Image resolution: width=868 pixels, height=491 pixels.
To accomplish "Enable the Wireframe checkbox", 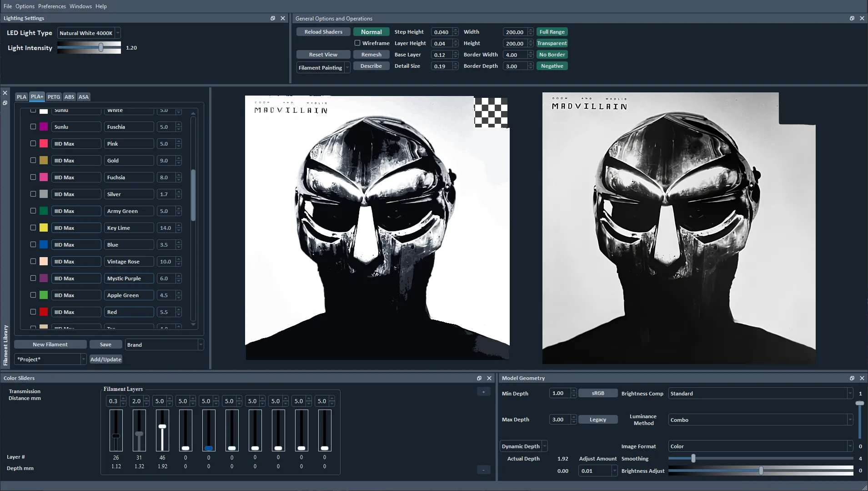I will coord(357,43).
